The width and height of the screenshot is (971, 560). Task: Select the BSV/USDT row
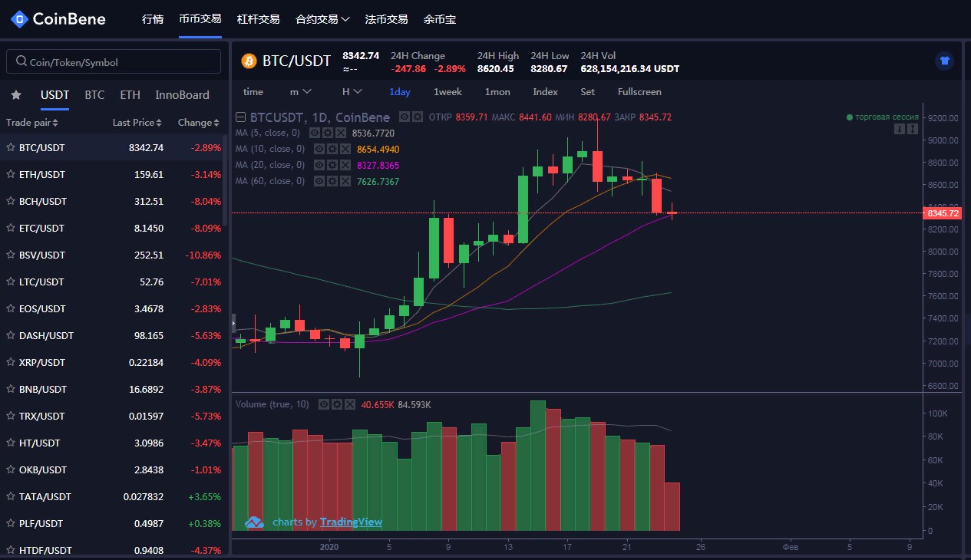point(114,255)
